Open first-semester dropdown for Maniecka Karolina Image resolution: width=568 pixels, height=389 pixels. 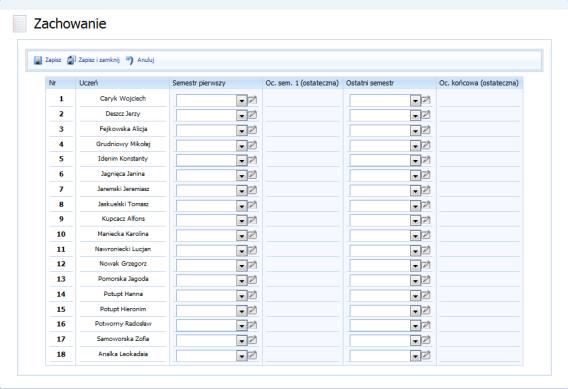pyautogui.click(x=242, y=236)
